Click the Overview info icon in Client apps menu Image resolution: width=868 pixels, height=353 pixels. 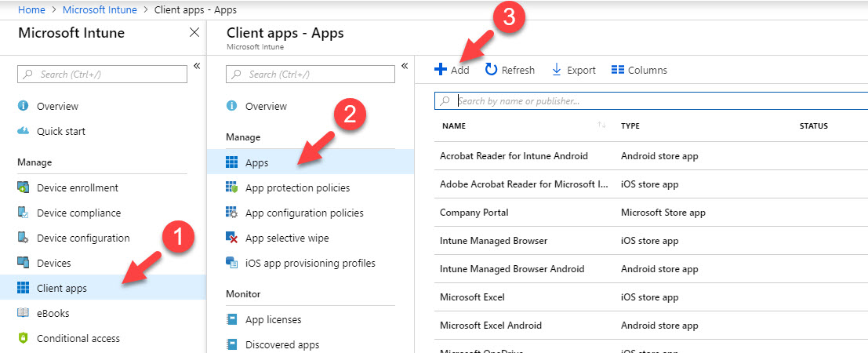click(x=231, y=106)
